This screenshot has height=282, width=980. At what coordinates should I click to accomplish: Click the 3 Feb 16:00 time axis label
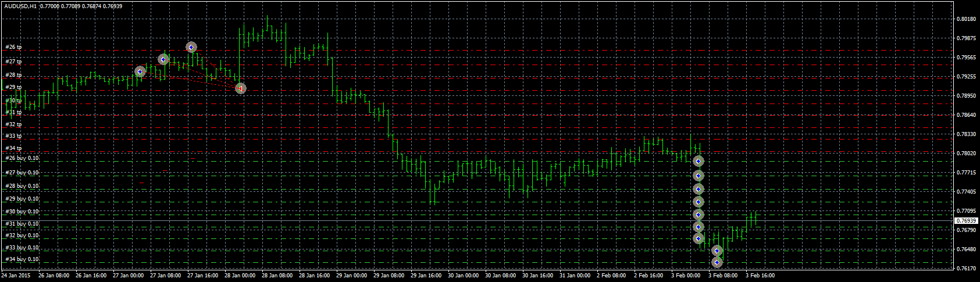pos(760,276)
